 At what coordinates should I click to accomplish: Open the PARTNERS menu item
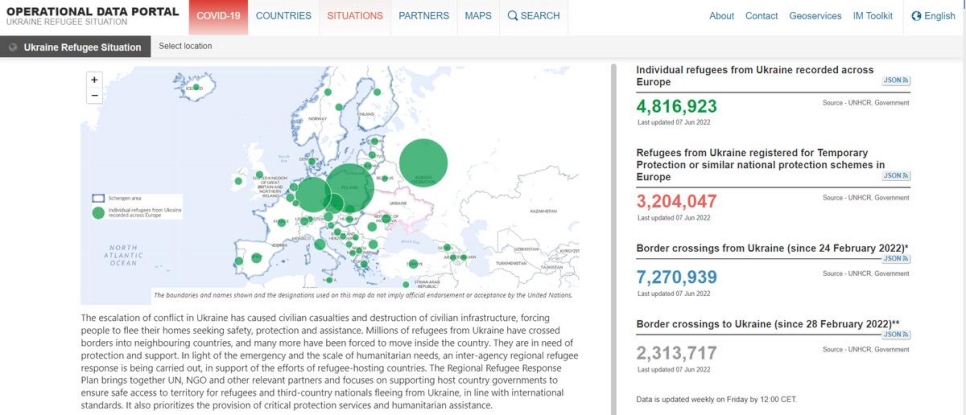tap(423, 16)
